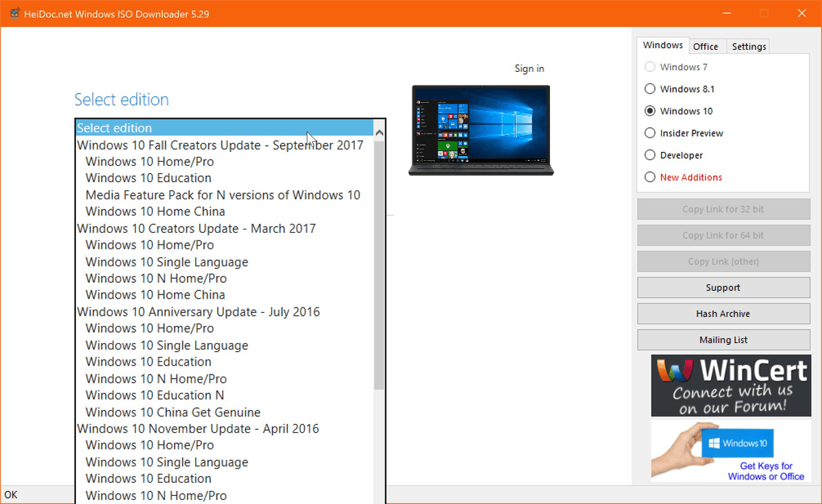Choose Windows 10 Education from the edition list

pos(148,177)
